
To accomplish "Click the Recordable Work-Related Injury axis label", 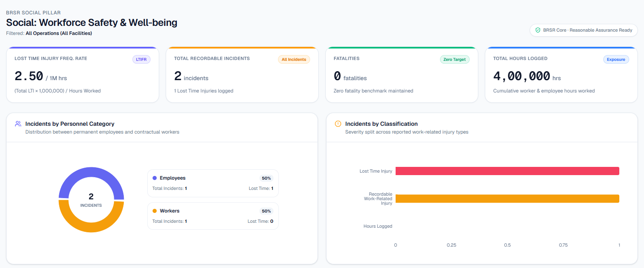I will [x=378, y=199].
